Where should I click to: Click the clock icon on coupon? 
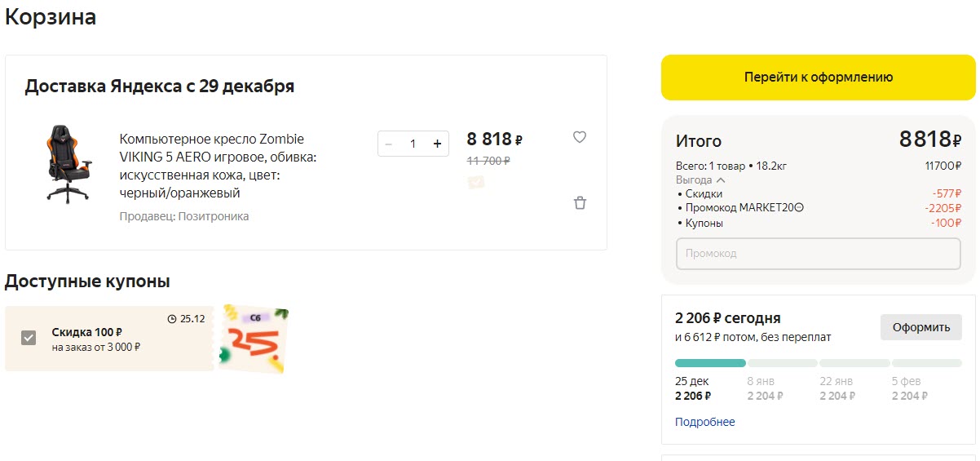171,319
